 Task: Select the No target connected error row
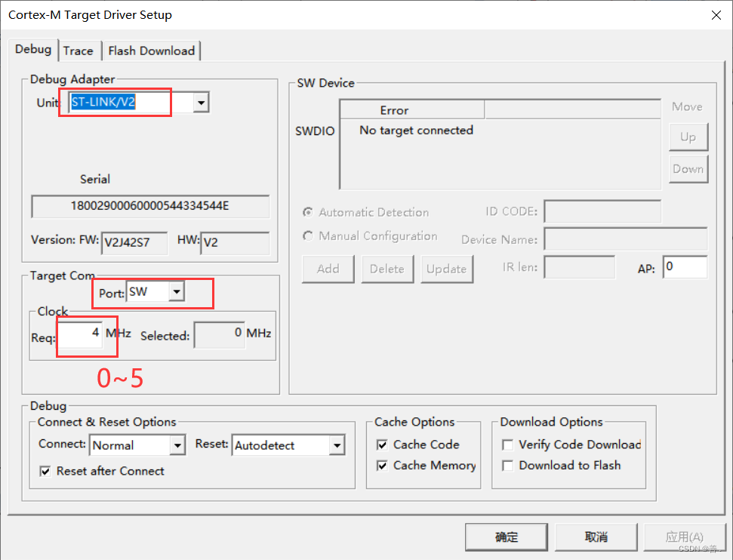pyautogui.click(x=416, y=130)
